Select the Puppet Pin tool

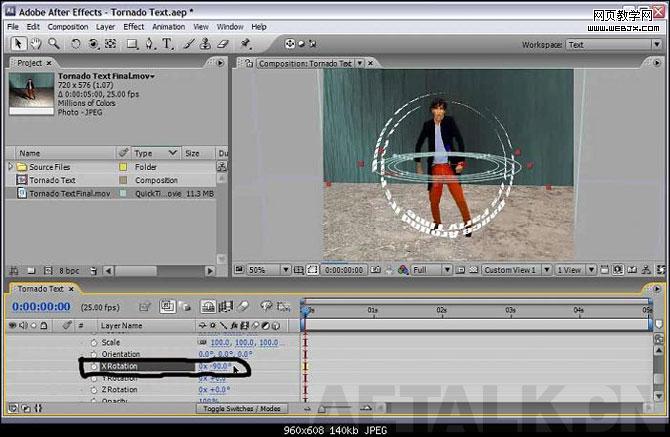point(245,44)
